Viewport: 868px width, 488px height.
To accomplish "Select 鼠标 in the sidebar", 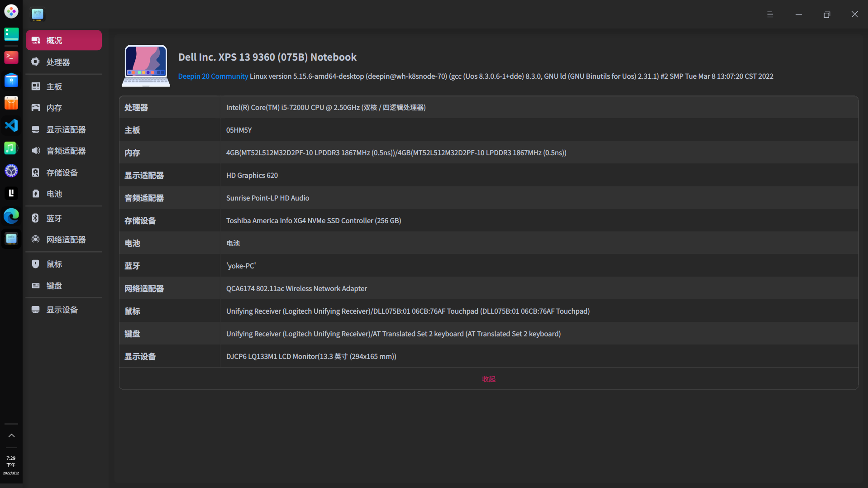I will point(64,264).
